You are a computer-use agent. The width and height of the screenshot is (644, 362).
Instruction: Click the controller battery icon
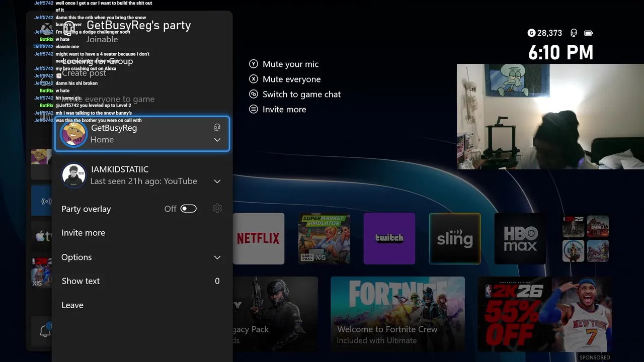coord(588,33)
